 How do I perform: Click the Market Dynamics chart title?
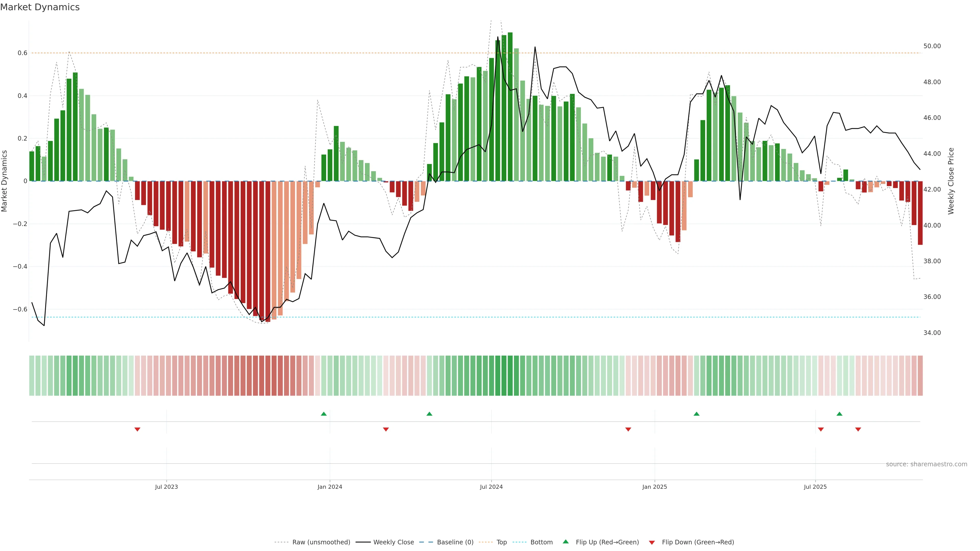(40, 7)
